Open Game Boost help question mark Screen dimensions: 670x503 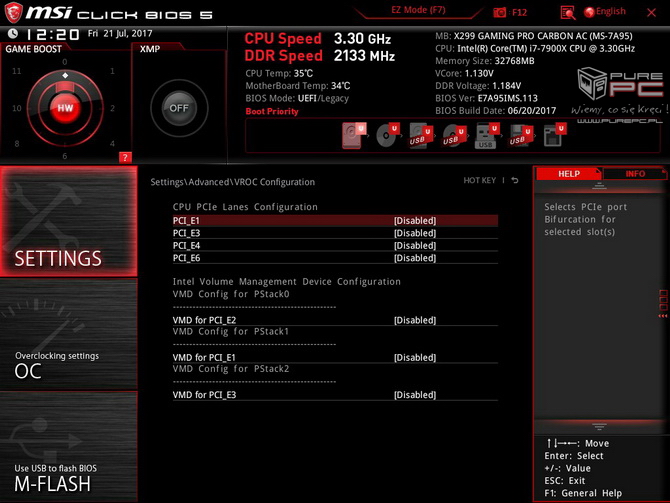pos(125,157)
